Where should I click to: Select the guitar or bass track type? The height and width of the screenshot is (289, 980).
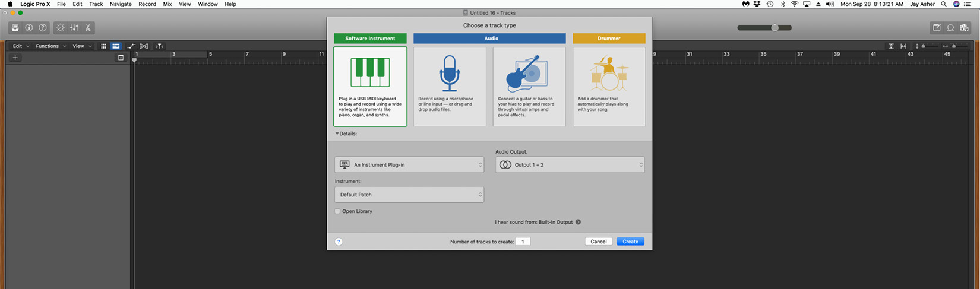coord(529,87)
